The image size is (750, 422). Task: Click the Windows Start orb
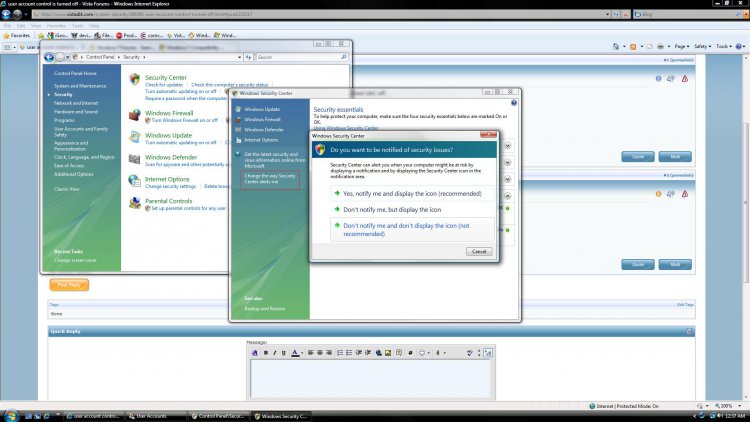(x=11, y=415)
